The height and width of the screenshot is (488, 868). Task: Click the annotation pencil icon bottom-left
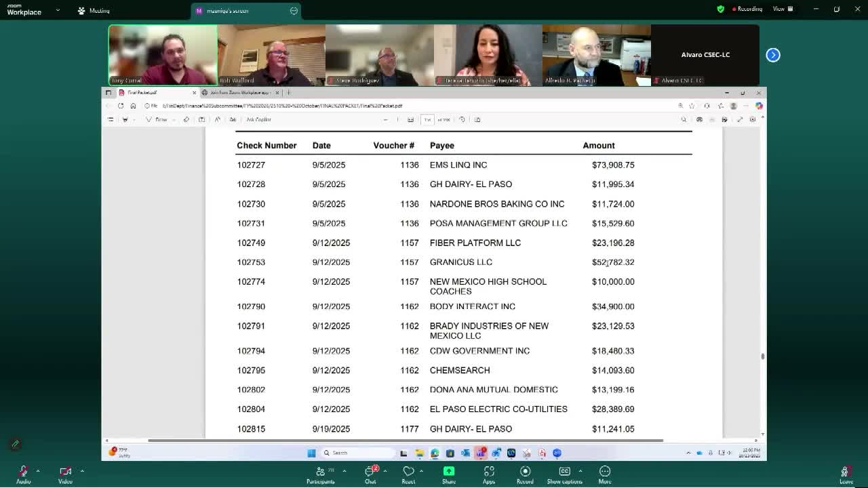(x=15, y=445)
